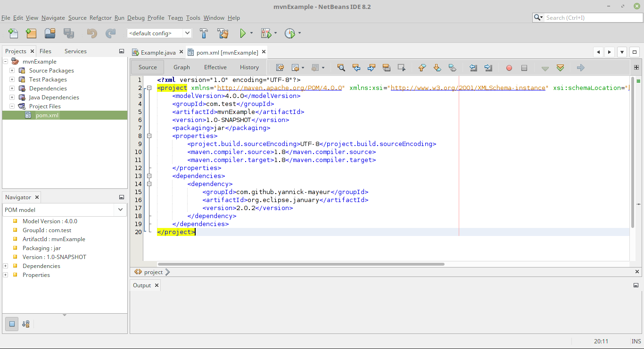Collapse Project Files tree node

[12, 106]
